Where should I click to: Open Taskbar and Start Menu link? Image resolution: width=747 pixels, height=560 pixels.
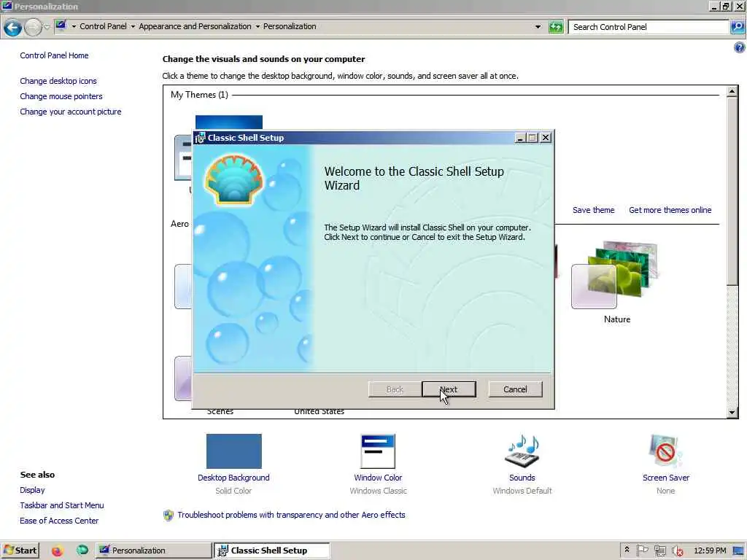62,505
